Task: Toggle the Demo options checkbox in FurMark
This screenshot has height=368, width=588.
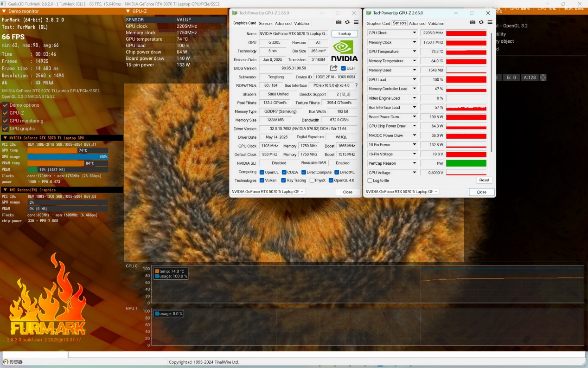Action: coord(6,105)
